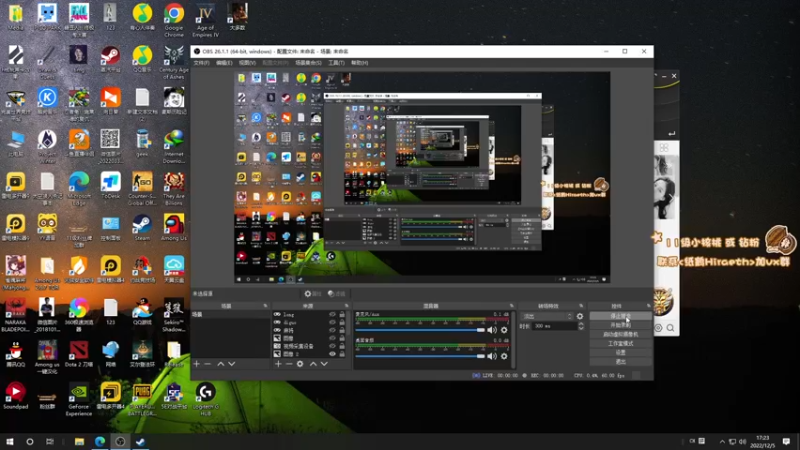800x450 pixels.
Task: Remove the selected source with the minus icon
Action: (x=289, y=364)
